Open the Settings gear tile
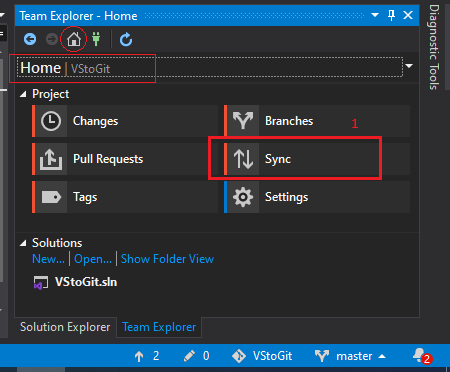The width and height of the screenshot is (450, 372). [x=317, y=197]
